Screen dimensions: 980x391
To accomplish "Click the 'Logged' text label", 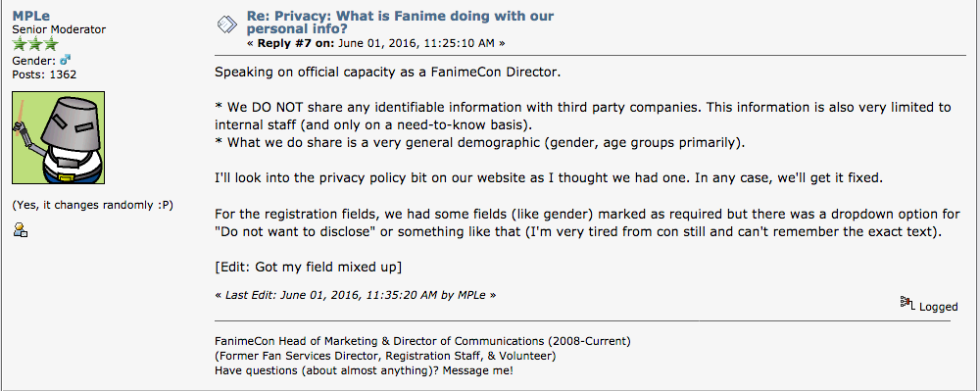I will [x=938, y=307].
